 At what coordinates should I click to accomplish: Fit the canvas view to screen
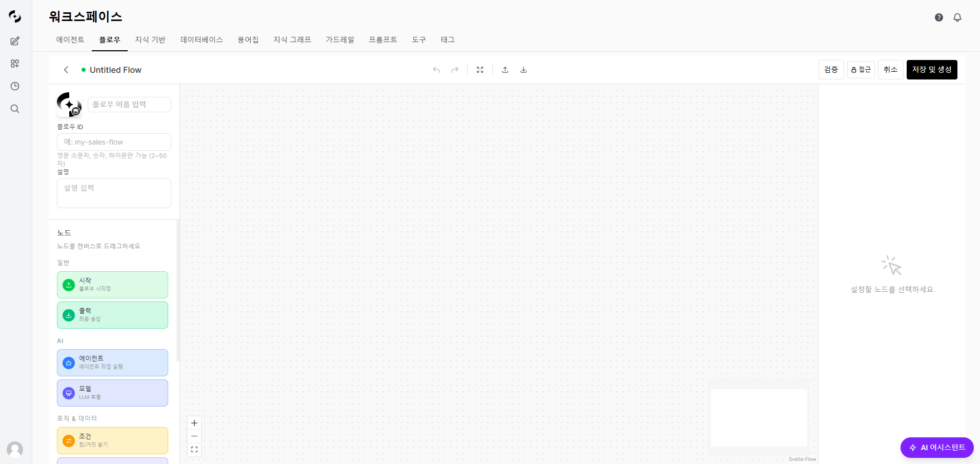click(x=194, y=450)
